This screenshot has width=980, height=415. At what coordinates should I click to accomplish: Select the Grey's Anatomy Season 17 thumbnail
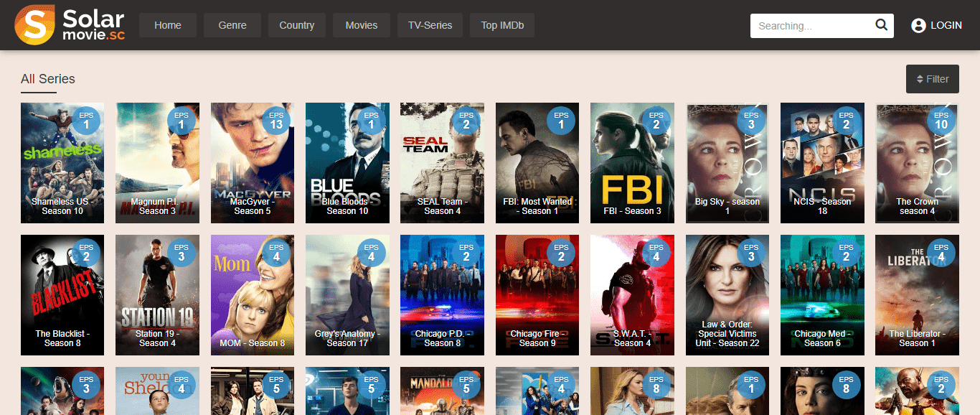pos(347,295)
